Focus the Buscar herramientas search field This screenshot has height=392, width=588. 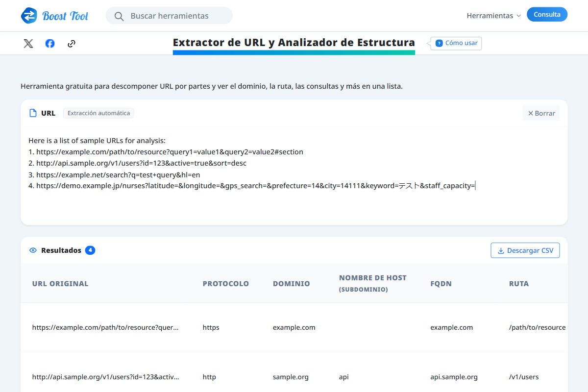(x=169, y=16)
